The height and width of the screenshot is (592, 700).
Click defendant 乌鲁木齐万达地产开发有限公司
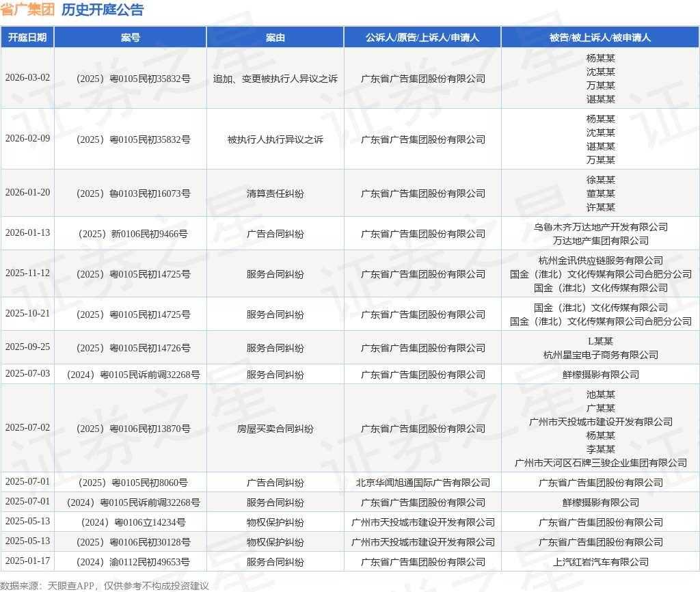600,227
